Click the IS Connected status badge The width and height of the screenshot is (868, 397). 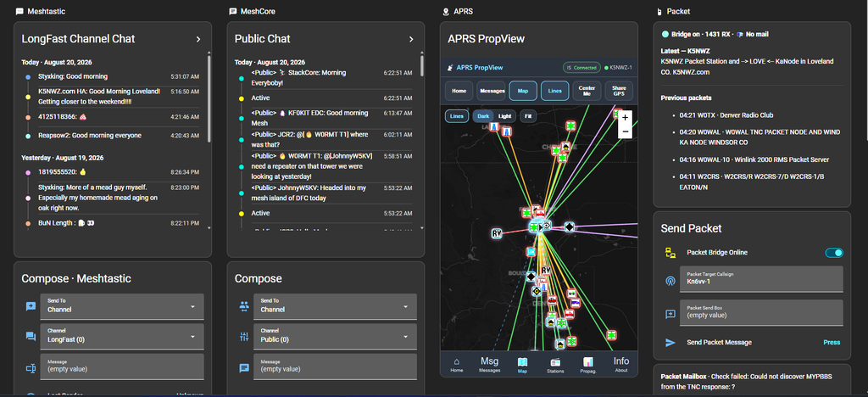581,68
